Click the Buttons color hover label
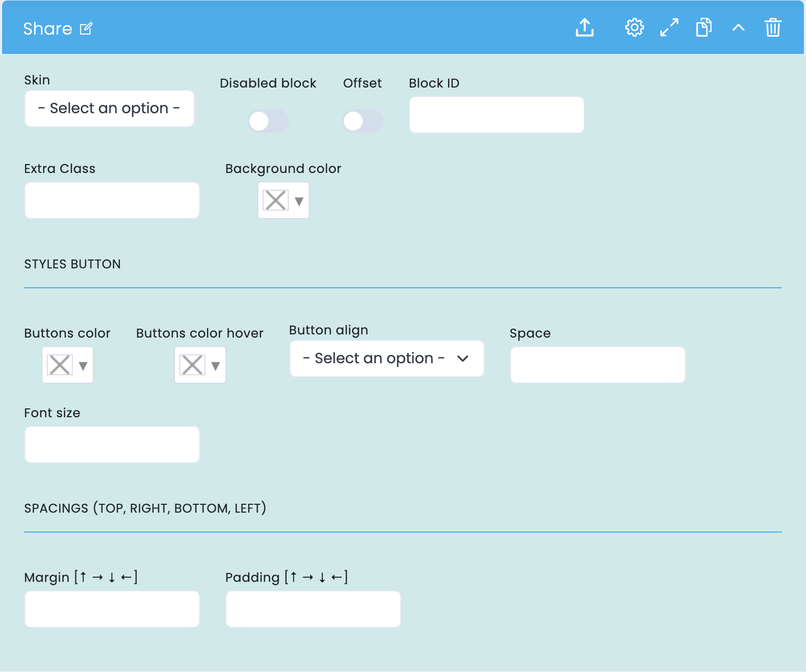 (x=200, y=333)
